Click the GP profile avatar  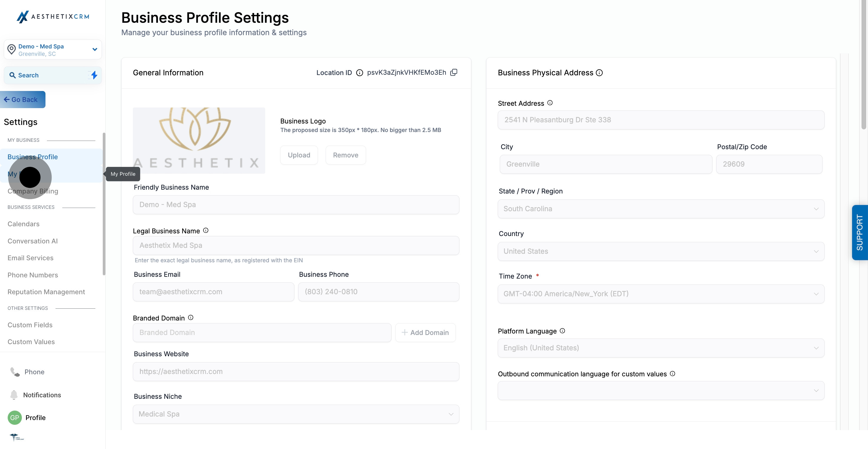14,418
